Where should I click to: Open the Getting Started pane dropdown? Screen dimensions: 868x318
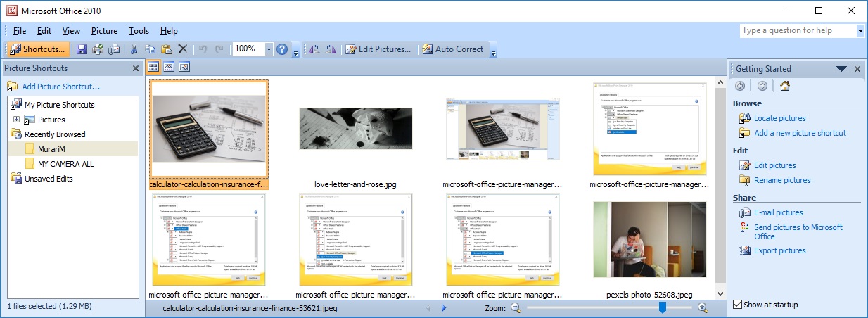(x=841, y=69)
